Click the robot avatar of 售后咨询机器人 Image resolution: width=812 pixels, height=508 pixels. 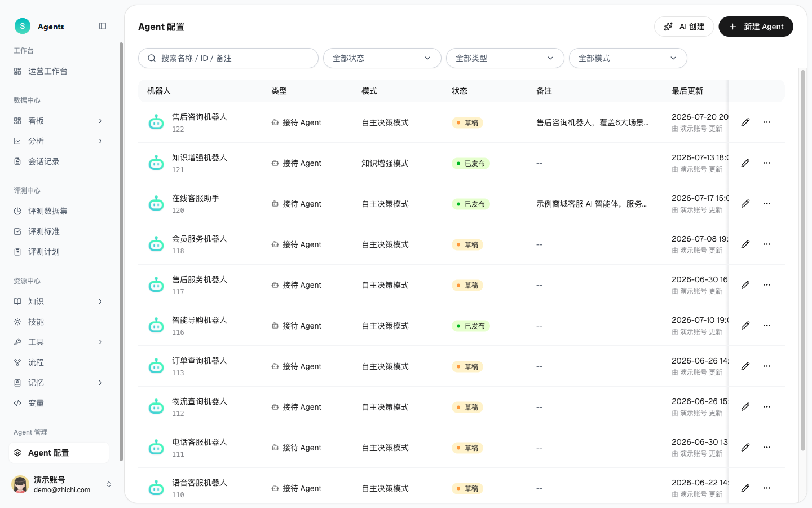(156, 122)
